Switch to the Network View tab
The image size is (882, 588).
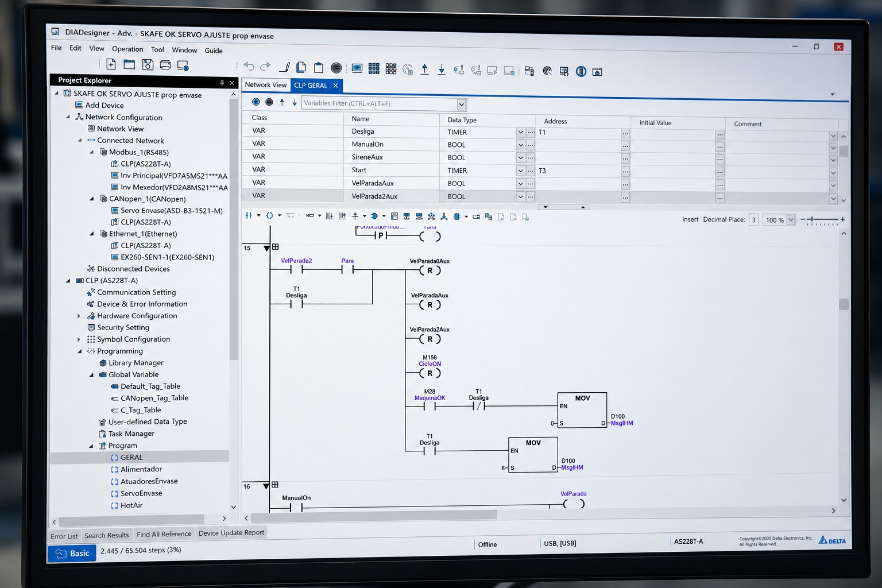tap(266, 84)
